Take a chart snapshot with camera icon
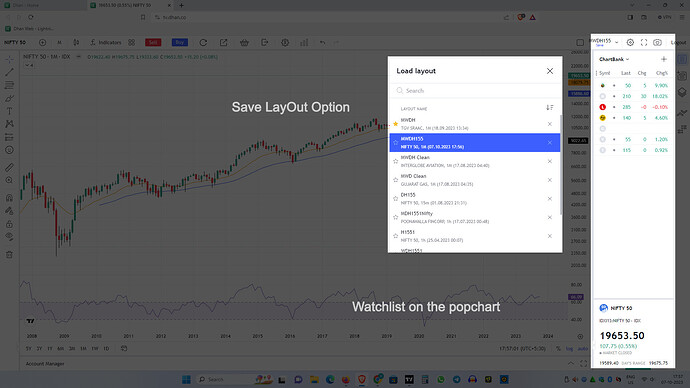690x388 pixels. [x=657, y=42]
